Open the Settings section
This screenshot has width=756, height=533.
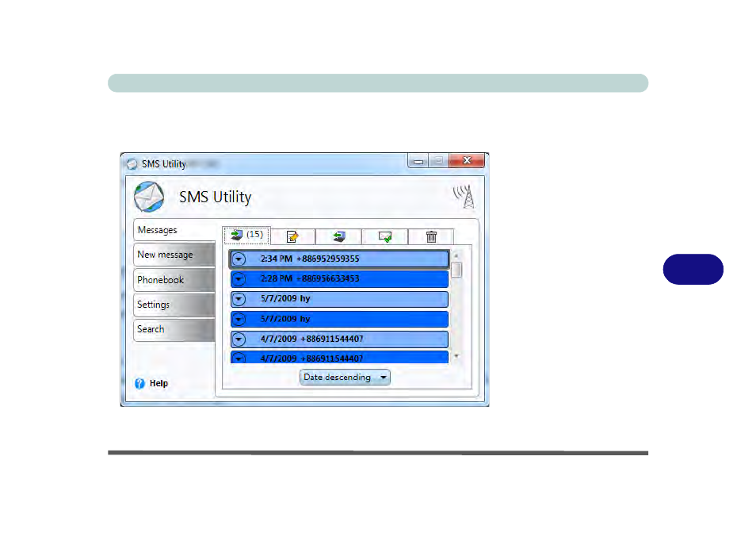pyautogui.click(x=174, y=305)
